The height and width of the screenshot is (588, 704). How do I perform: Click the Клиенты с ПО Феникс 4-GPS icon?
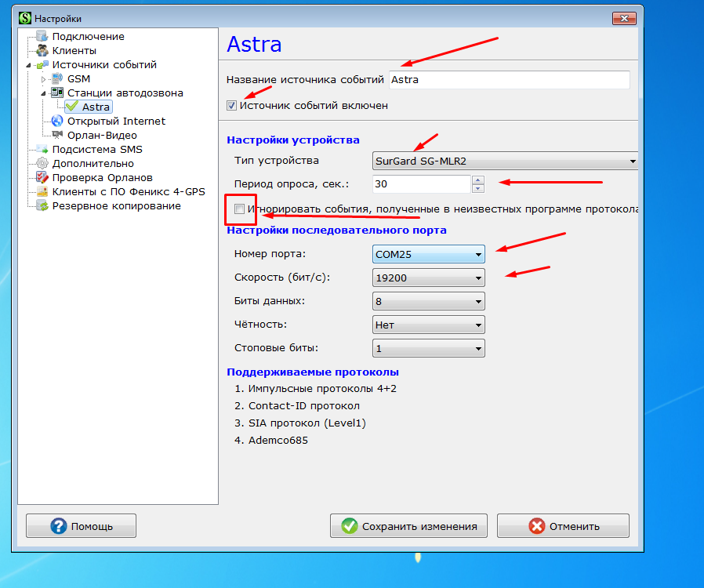point(42,191)
